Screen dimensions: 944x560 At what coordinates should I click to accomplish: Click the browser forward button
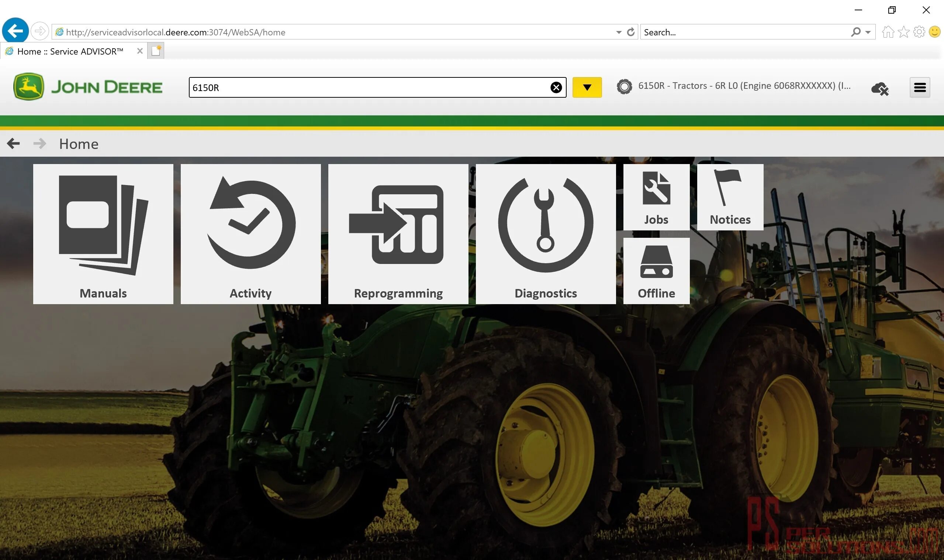pos(39,31)
